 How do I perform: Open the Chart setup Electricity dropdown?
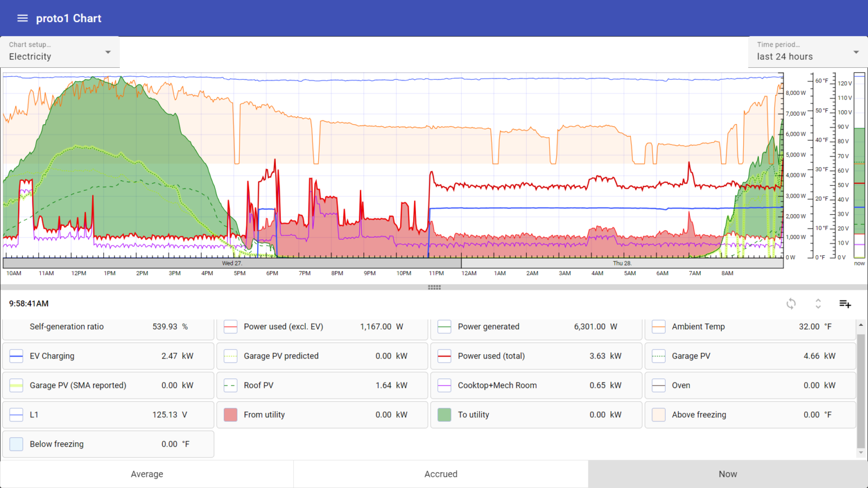[x=60, y=52]
